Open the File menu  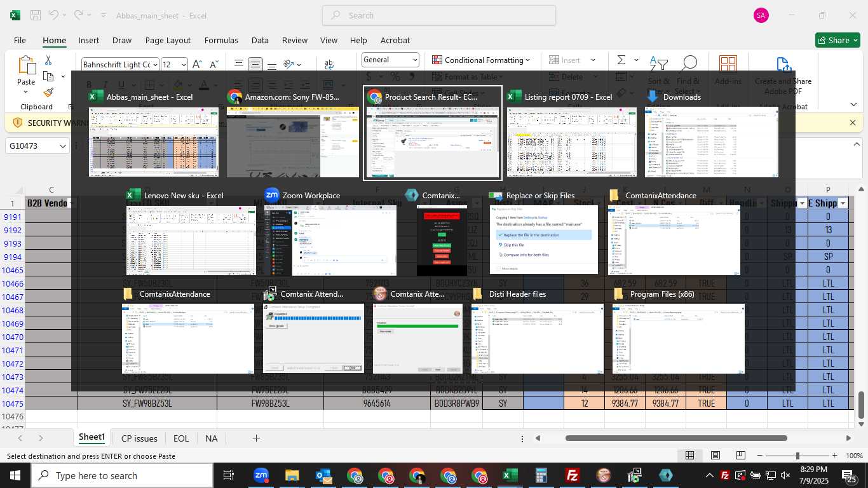[20, 40]
